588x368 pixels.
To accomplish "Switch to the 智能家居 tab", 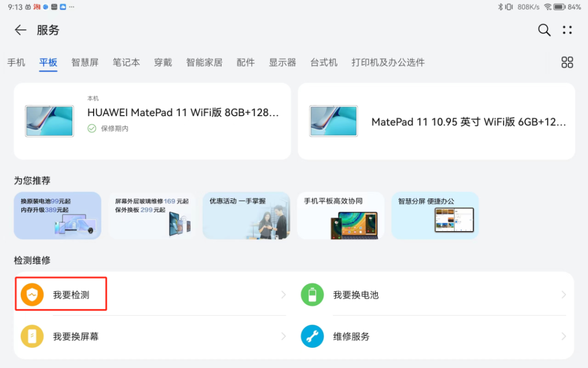I will pyautogui.click(x=204, y=62).
